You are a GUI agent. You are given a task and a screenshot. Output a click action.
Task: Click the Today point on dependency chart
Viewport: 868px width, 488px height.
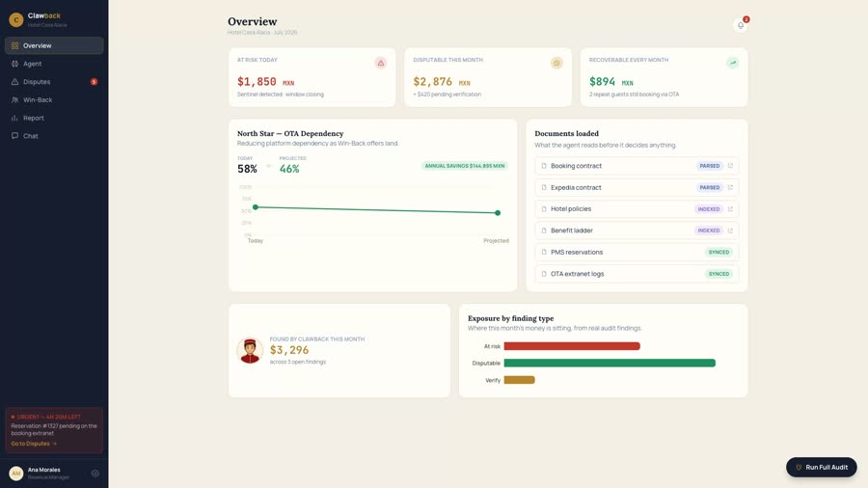point(256,207)
